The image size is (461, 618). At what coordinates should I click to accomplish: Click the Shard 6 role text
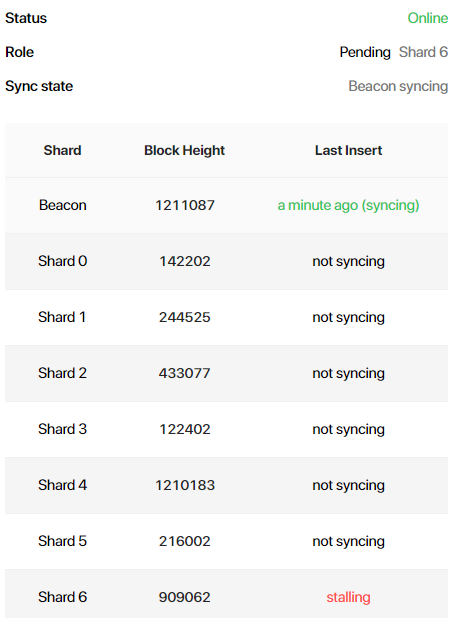click(423, 52)
